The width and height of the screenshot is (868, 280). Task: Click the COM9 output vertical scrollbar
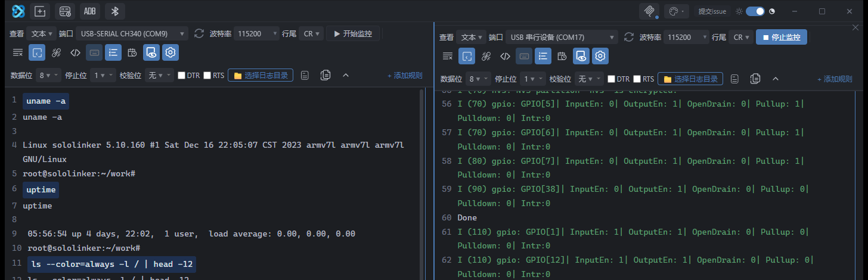422,185
